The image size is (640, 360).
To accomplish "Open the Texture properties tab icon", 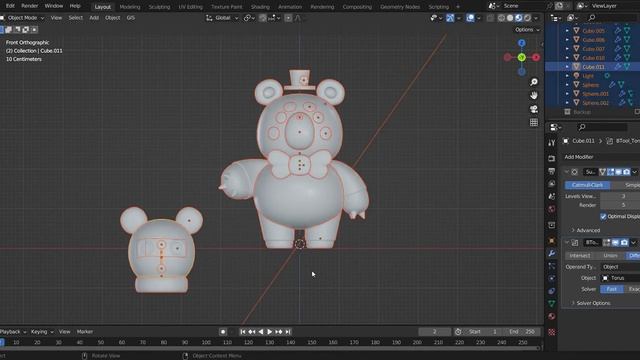I will (x=551, y=332).
